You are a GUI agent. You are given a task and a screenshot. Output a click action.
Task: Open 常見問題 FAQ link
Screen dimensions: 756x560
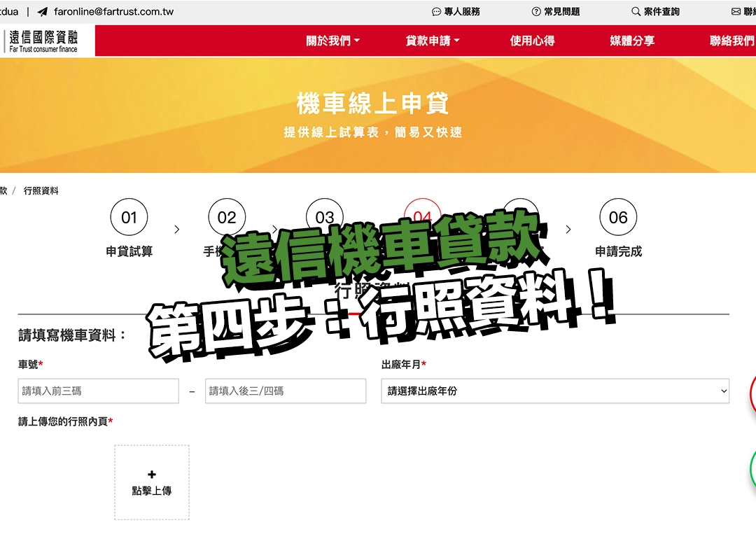[555, 12]
